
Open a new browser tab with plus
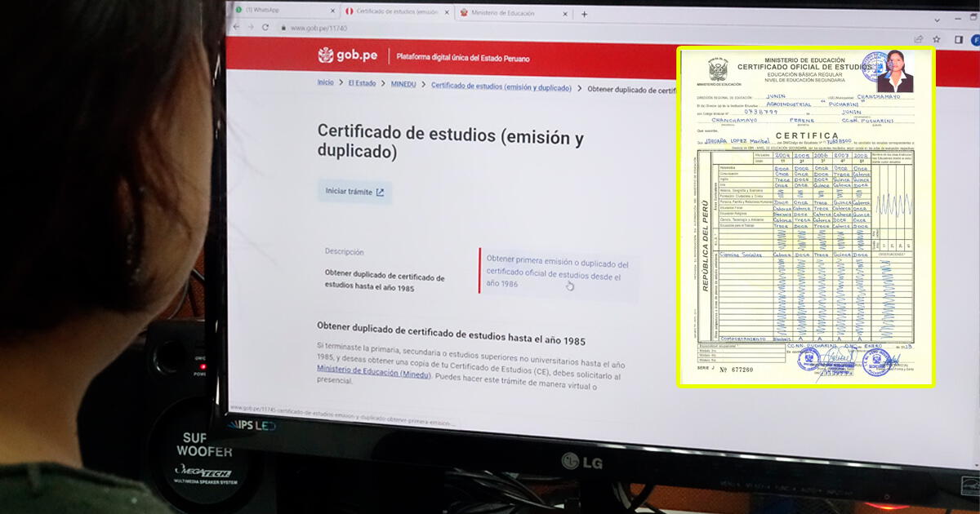point(584,14)
